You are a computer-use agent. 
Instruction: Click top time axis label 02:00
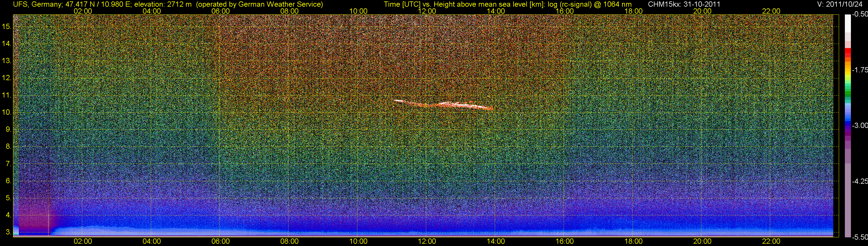point(83,11)
